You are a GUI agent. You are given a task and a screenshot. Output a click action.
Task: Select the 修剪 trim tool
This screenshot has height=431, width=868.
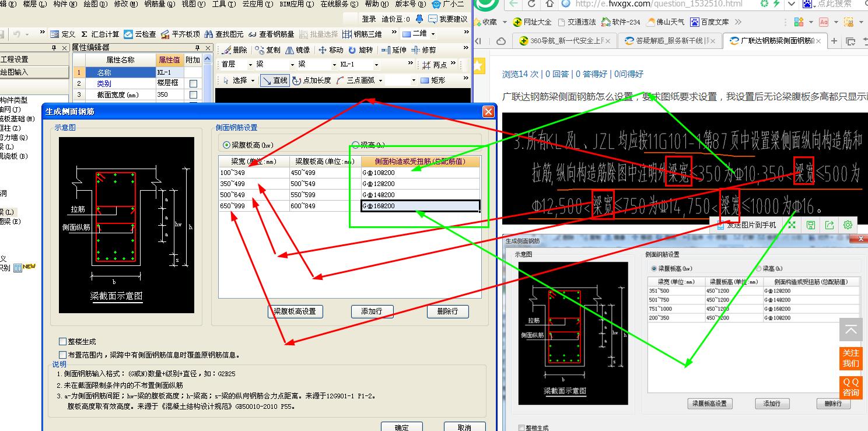[423, 50]
